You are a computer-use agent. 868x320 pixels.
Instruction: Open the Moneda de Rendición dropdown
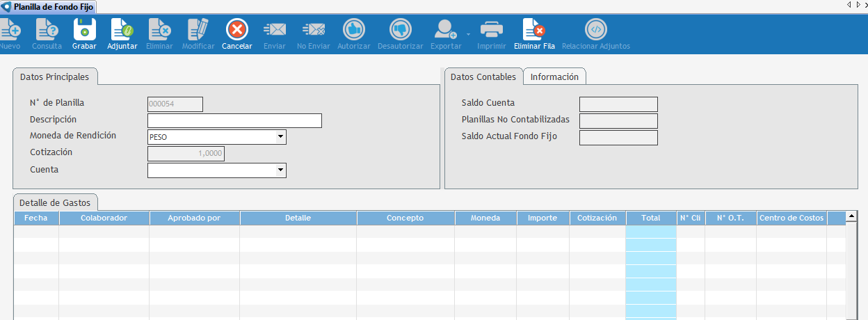click(x=280, y=137)
